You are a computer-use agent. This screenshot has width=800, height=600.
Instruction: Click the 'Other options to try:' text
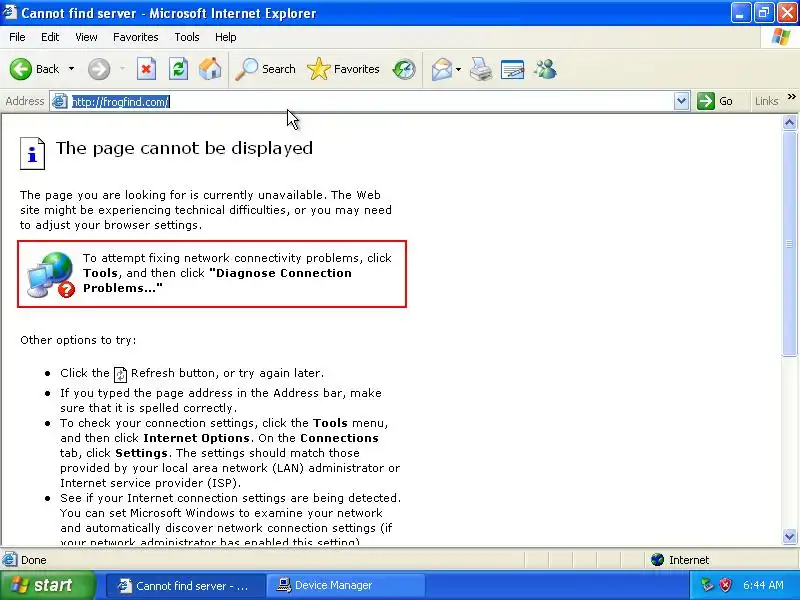[x=78, y=340]
